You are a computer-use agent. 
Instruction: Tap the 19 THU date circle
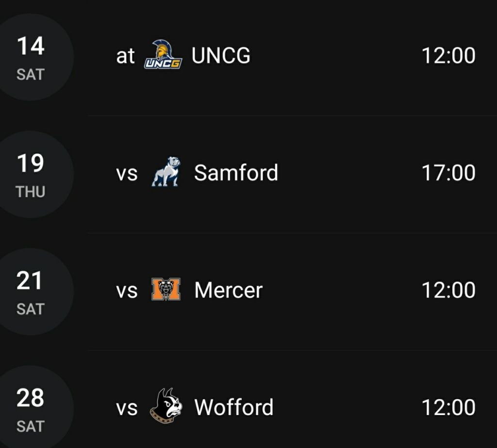pos(31,175)
